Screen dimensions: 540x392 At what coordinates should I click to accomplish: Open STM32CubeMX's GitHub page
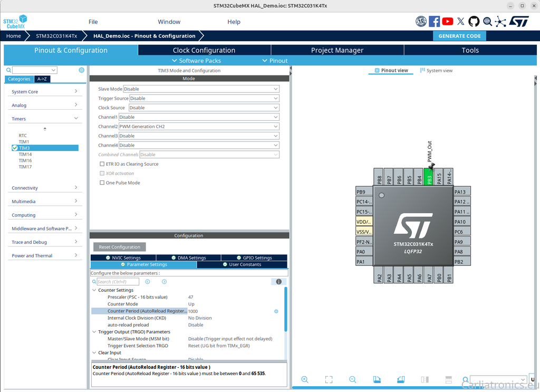474,21
